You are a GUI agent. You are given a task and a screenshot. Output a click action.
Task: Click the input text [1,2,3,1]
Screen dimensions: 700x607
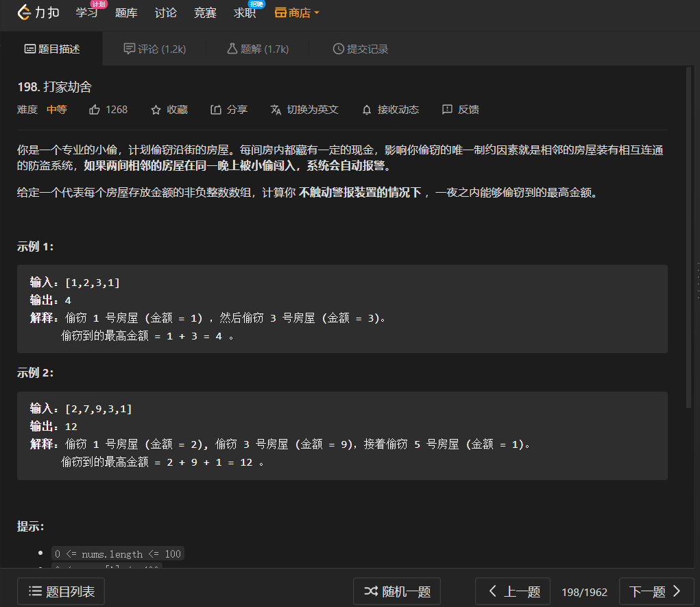click(93, 283)
